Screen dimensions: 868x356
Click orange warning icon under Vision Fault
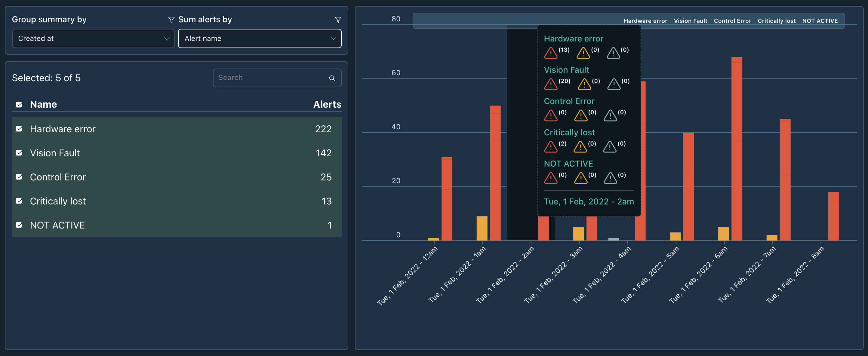[x=584, y=84]
